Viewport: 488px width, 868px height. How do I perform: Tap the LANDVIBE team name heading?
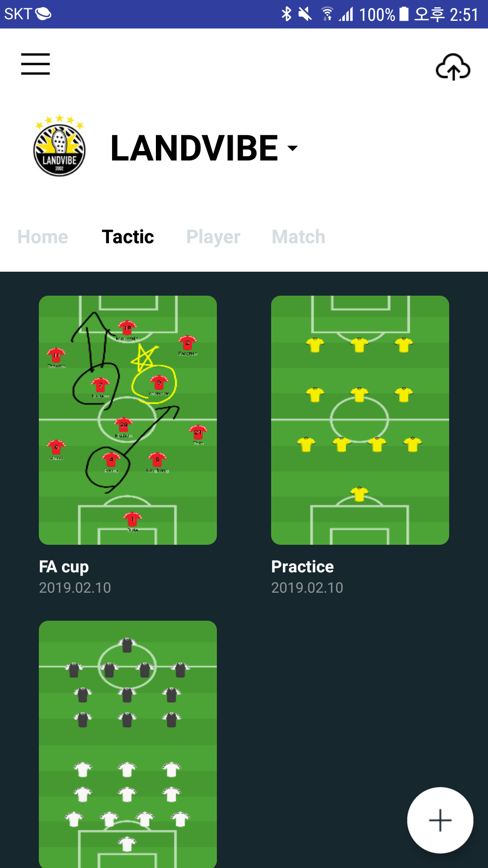[x=194, y=148]
